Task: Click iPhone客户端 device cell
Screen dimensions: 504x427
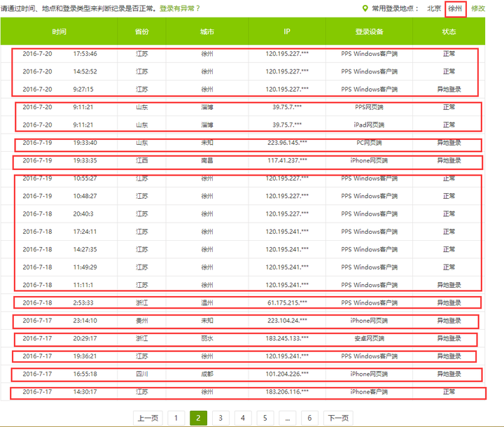Action: tap(369, 391)
